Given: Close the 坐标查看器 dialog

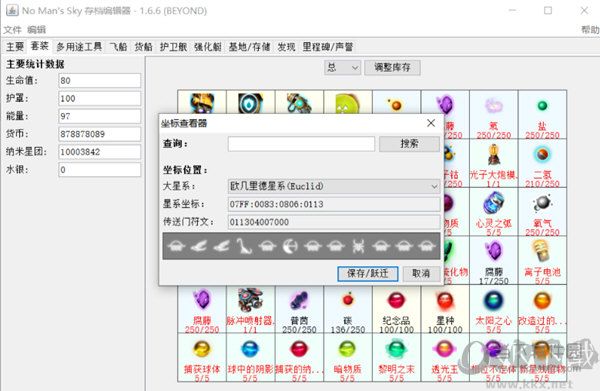Looking at the screenshot, I should coord(431,123).
